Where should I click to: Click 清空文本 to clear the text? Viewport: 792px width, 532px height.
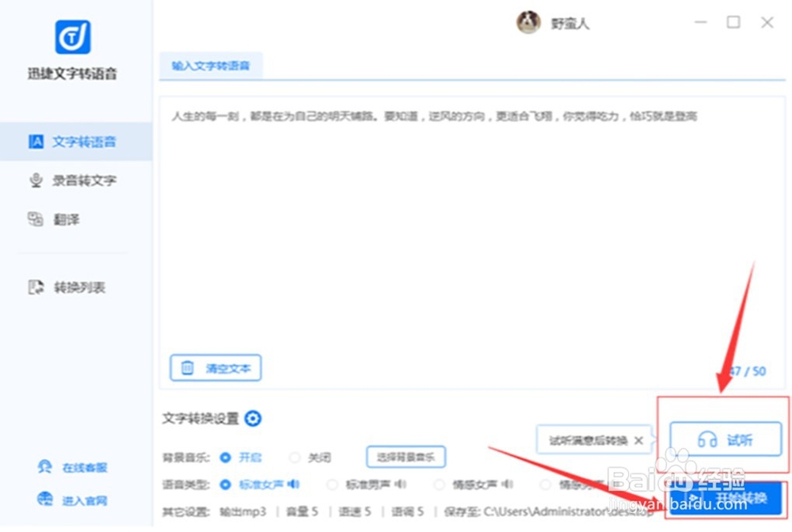215,368
